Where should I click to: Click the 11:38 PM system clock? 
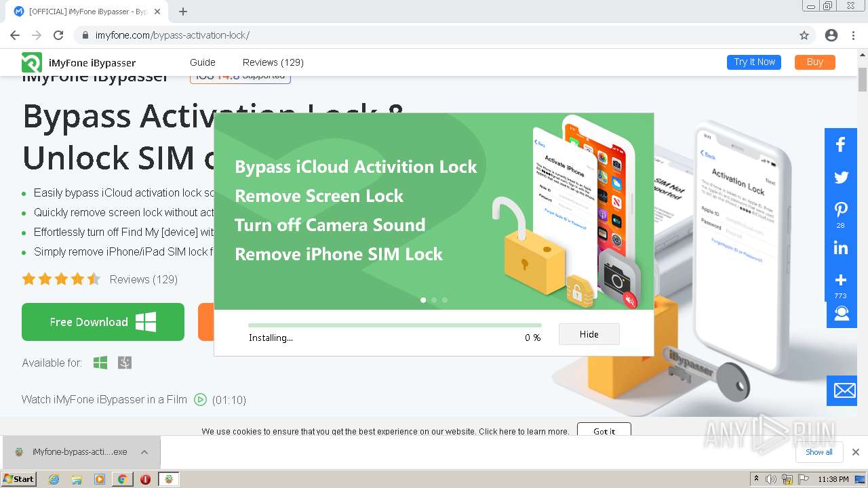pyautogui.click(x=833, y=479)
